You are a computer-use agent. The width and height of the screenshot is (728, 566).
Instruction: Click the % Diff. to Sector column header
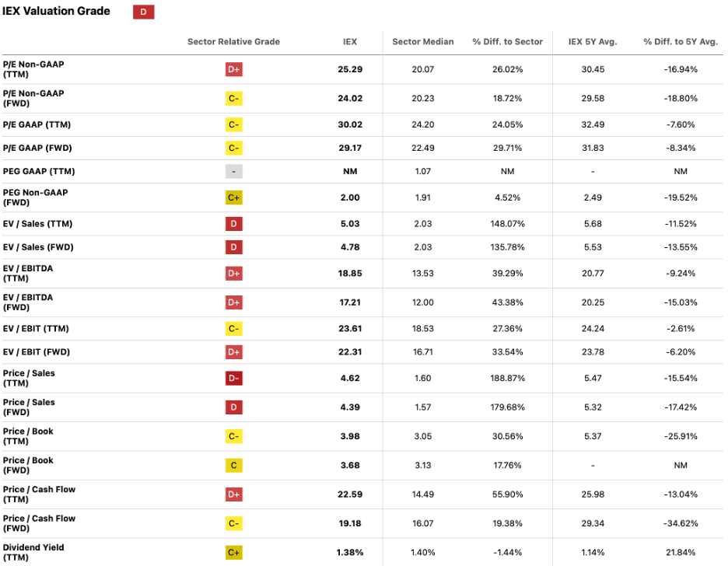pyautogui.click(x=507, y=41)
